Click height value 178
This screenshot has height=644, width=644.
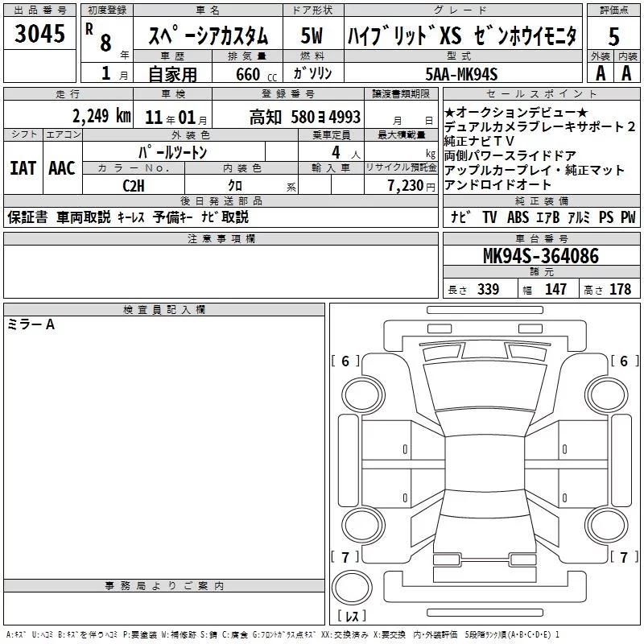(x=620, y=289)
